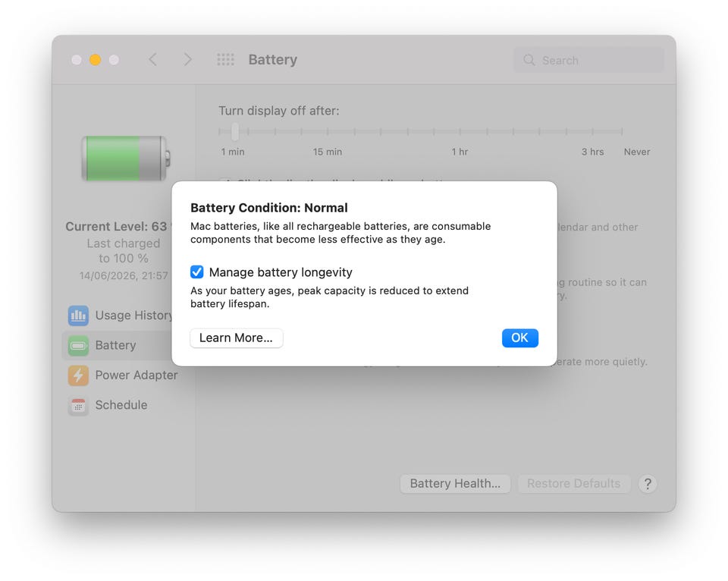Click the large battery level icon

pyautogui.click(x=126, y=158)
